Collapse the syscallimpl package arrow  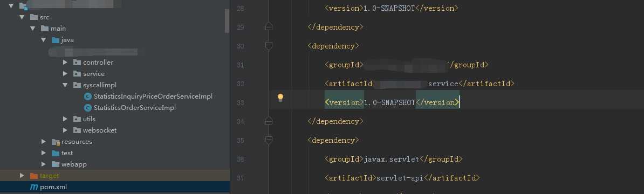[x=65, y=85]
